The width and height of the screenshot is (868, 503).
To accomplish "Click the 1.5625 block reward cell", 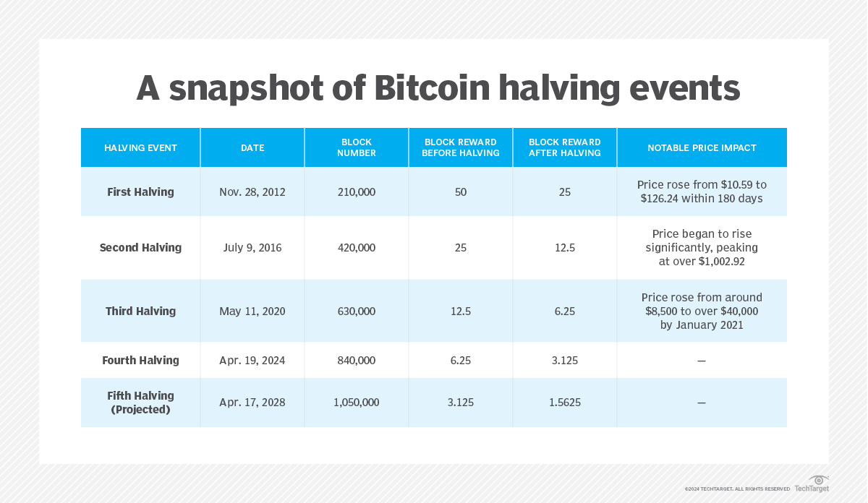I will pos(565,403).
